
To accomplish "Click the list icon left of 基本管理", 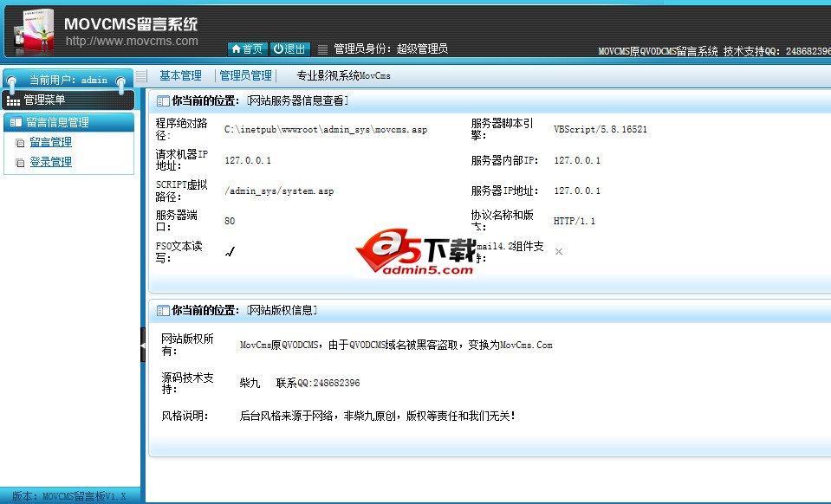I will pyautogui.click(x=141, y=75).
